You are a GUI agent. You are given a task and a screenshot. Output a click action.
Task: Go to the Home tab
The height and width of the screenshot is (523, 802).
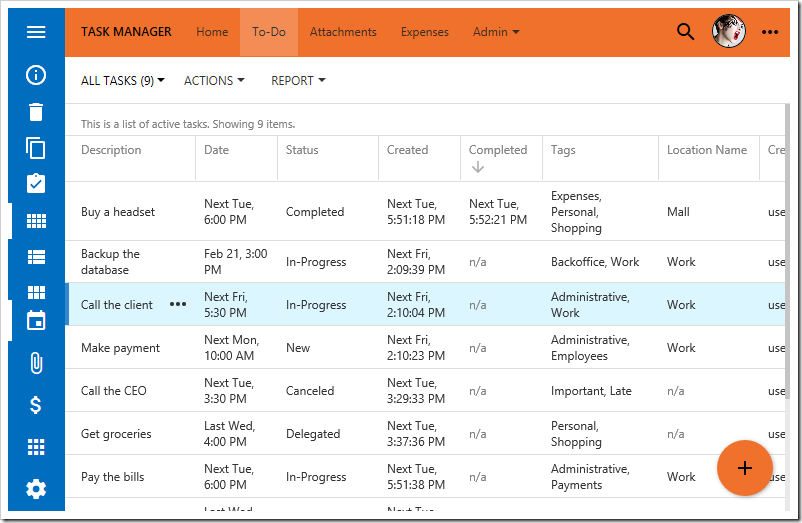(x=212, y=32)
